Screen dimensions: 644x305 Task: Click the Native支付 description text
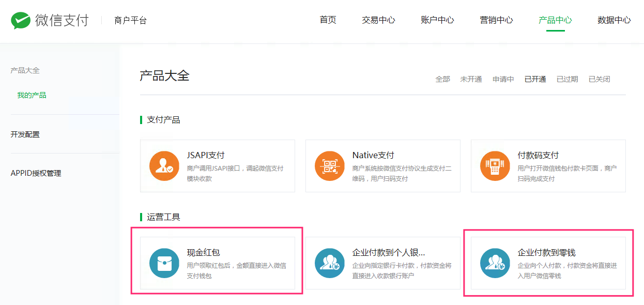point(402,173)
